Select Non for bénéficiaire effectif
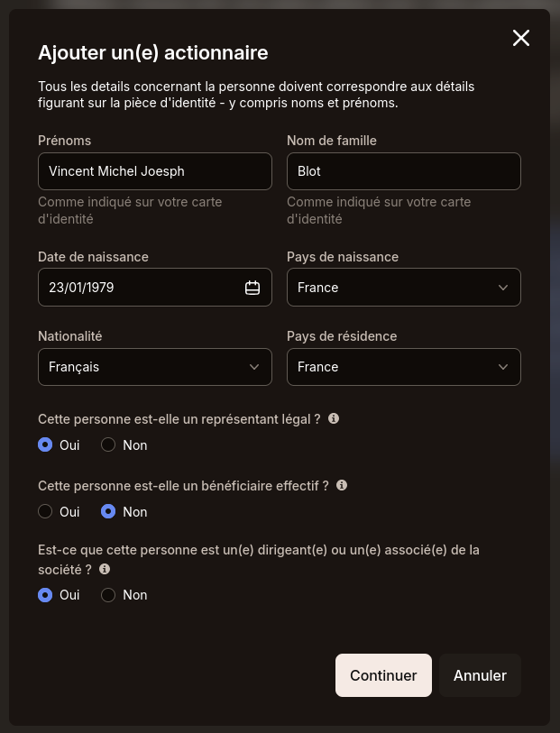Viewport: 560px width, 733px height. pyautogui.click(x=108, y=511)
